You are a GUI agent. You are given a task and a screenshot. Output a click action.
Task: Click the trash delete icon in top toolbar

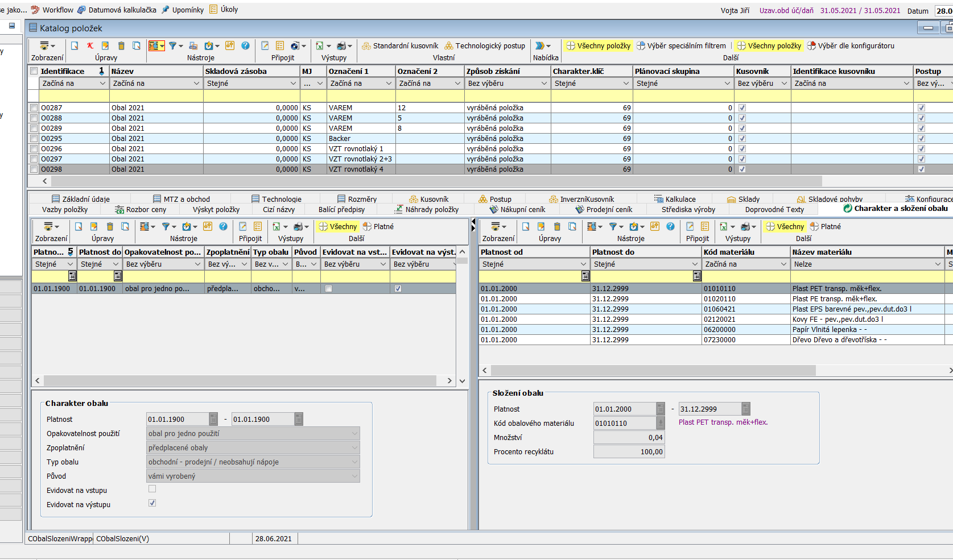(x=121, y=46)
